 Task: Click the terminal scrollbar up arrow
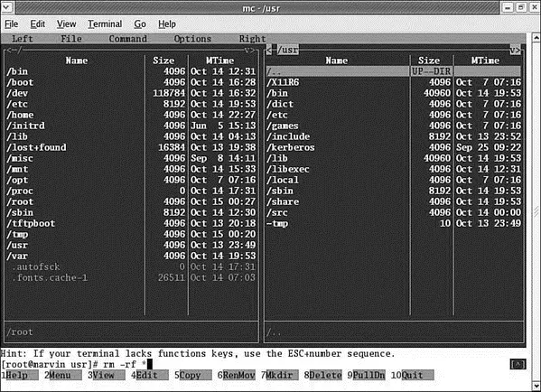[536, 37]
